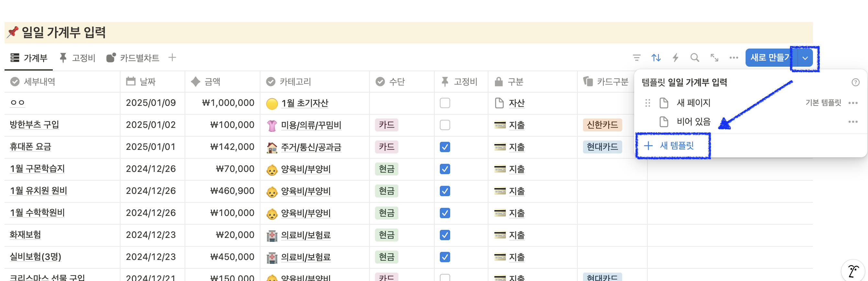Click the pushpin icon in page title
This screenshot has height=281, width=868.
coord(12,32)
